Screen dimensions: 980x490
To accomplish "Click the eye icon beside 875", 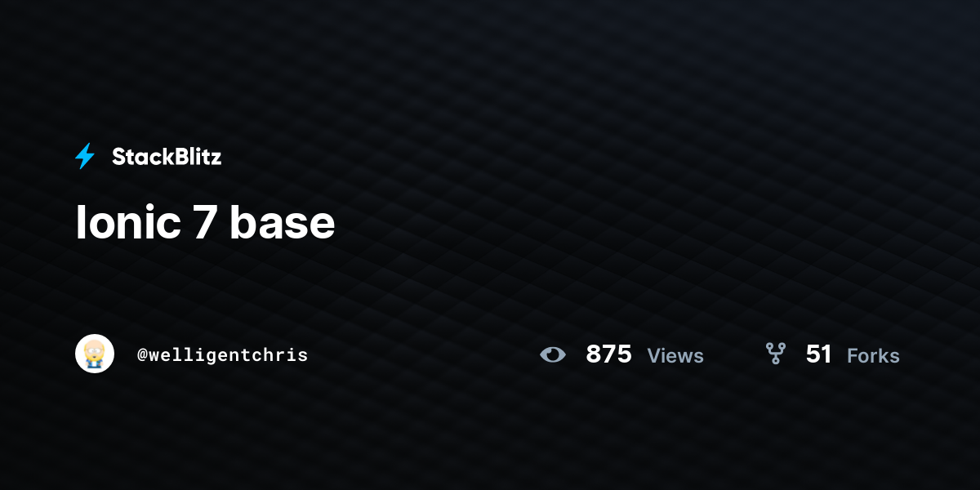I will tap(553, 354).
